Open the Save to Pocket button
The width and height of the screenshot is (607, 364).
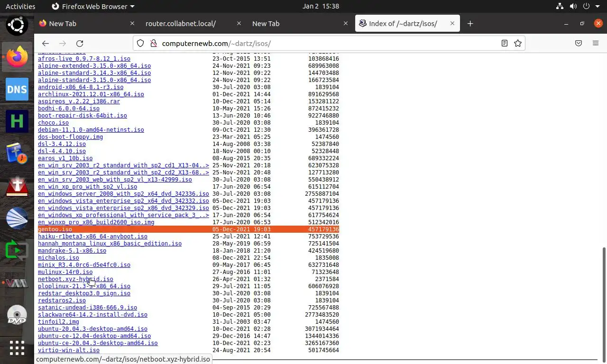coord(579,43)
